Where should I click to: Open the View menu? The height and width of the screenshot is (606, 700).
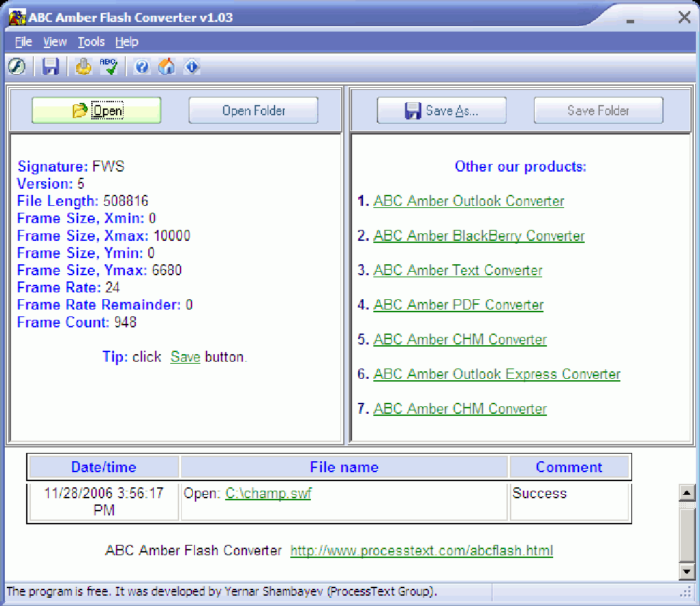tap(55, 42)
